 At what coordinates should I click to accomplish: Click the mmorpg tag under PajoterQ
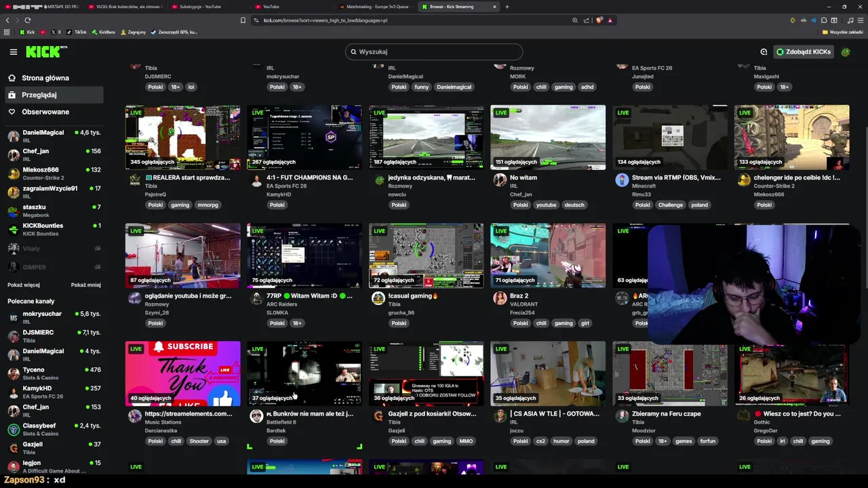208,205
